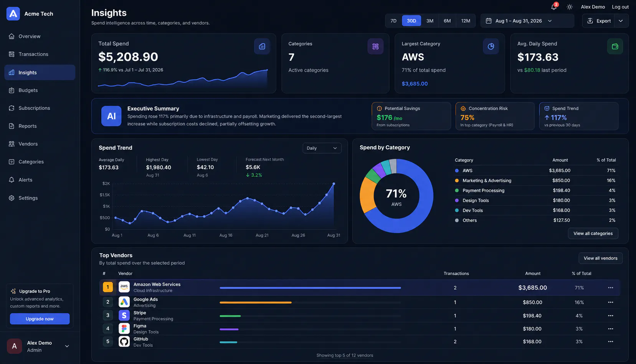
Task: Open more options for Google Ads row
Action: click(610, 302)
